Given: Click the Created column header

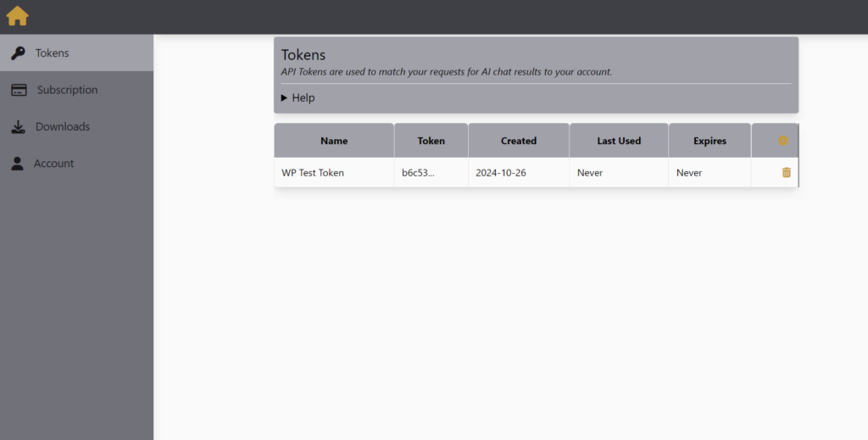Looking at the screenshot, I should (518, 141).
